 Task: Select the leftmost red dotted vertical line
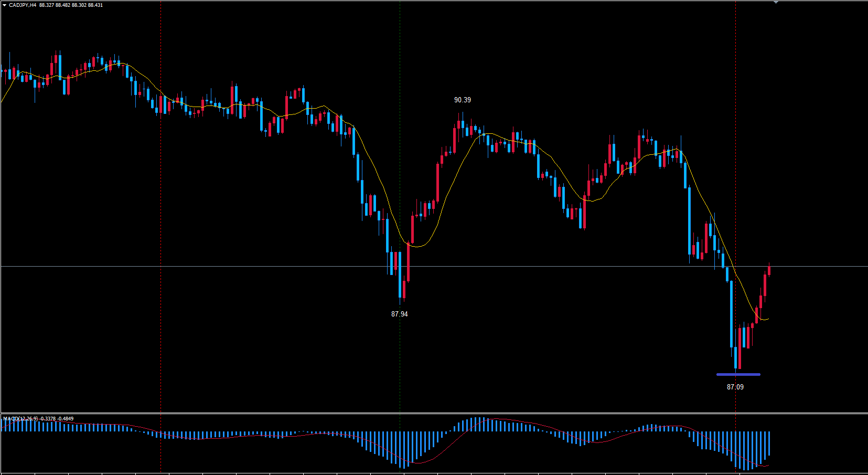pos(161,210)
